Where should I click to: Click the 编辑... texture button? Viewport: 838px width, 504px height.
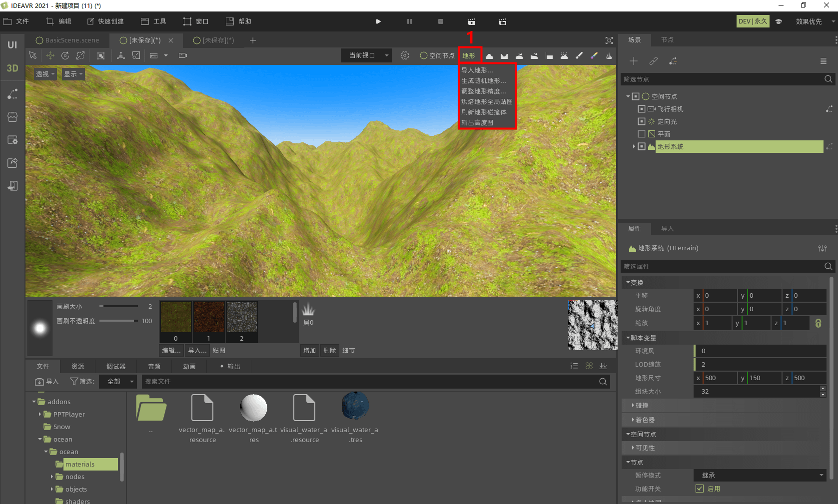[171, 351]
